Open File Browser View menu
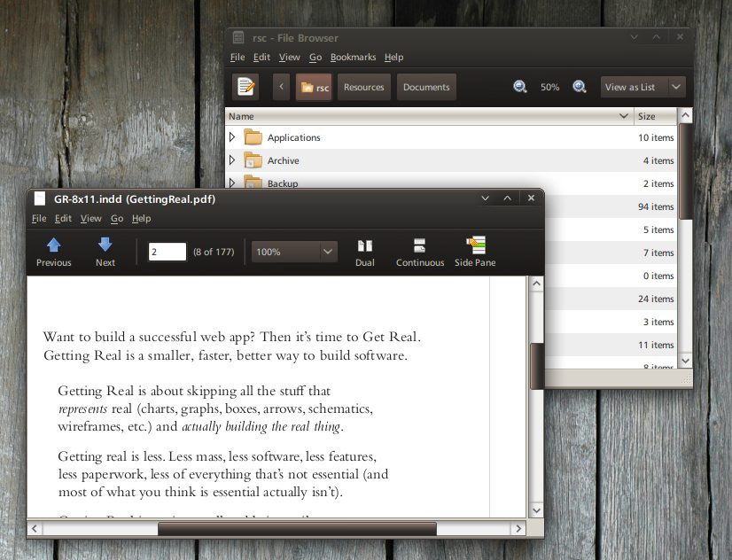732x560 pixels. tap(290, 58)
